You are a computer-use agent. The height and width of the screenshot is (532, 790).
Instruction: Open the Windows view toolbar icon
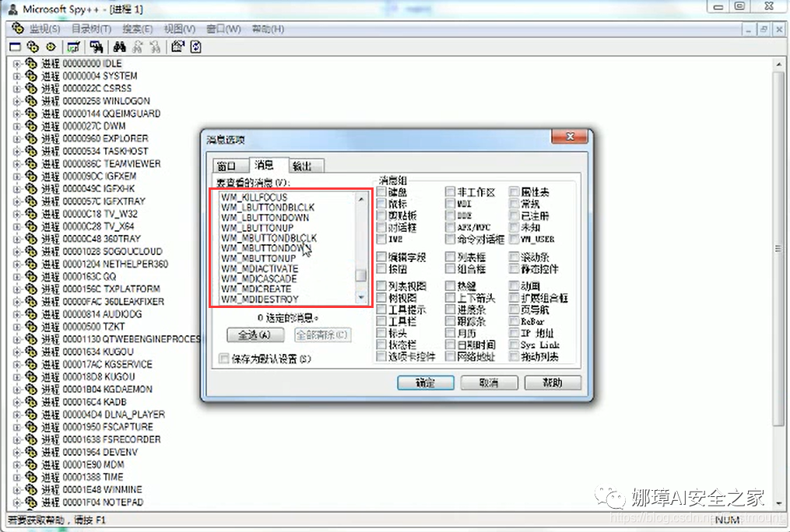click(15, 47)
